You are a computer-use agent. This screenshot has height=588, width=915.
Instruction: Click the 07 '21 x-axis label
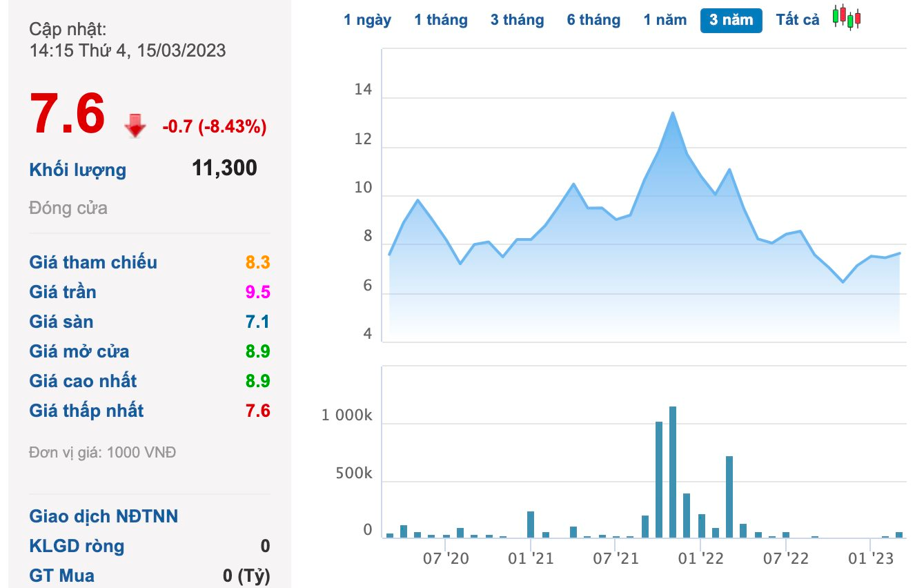click(x=616, y=558)
